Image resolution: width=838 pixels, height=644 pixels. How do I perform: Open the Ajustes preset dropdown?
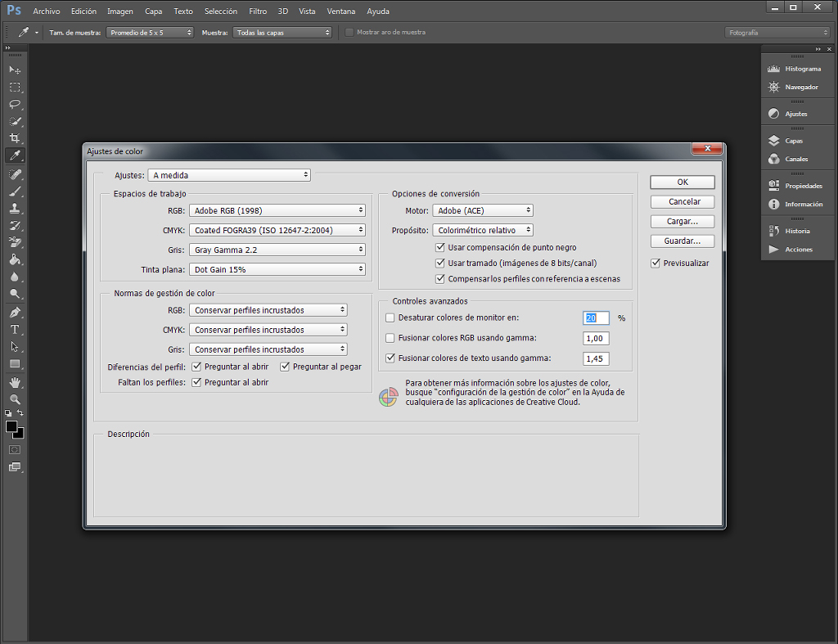[x=229, y=175]
